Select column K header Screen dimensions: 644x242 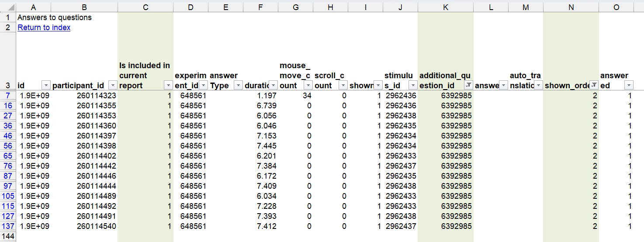(x=445, y=7)
